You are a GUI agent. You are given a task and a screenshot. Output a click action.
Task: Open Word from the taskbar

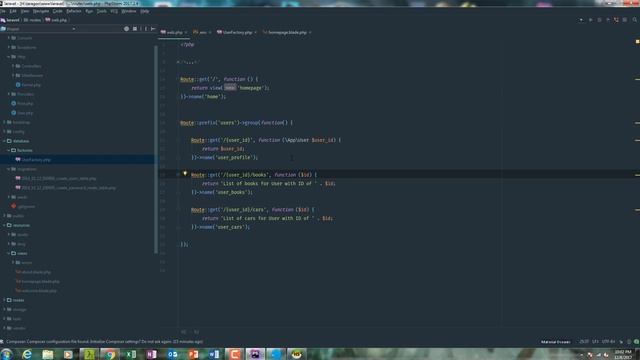pyautogui.click(x=214, y=354)
